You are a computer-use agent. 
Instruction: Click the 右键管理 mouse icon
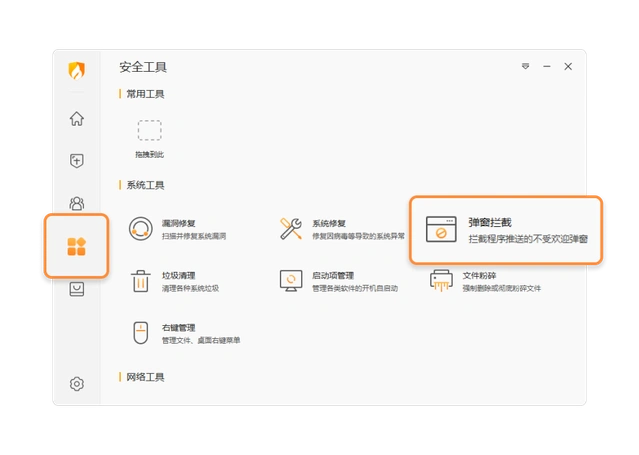[x=141, y=333]
